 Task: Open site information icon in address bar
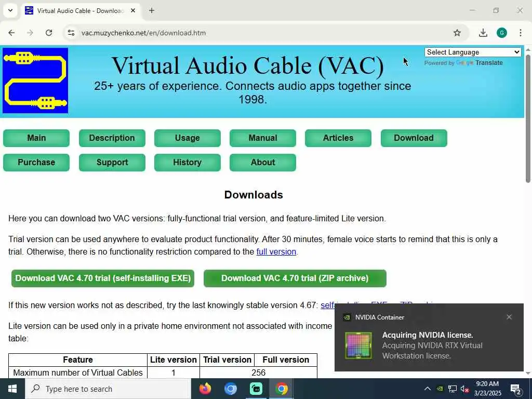pos(71,33)
